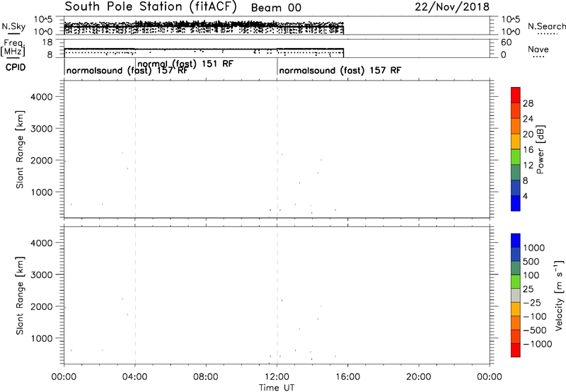Pick the 25–100 m/s light green velocity segment
566x392 pixels.
click(516, 282)
